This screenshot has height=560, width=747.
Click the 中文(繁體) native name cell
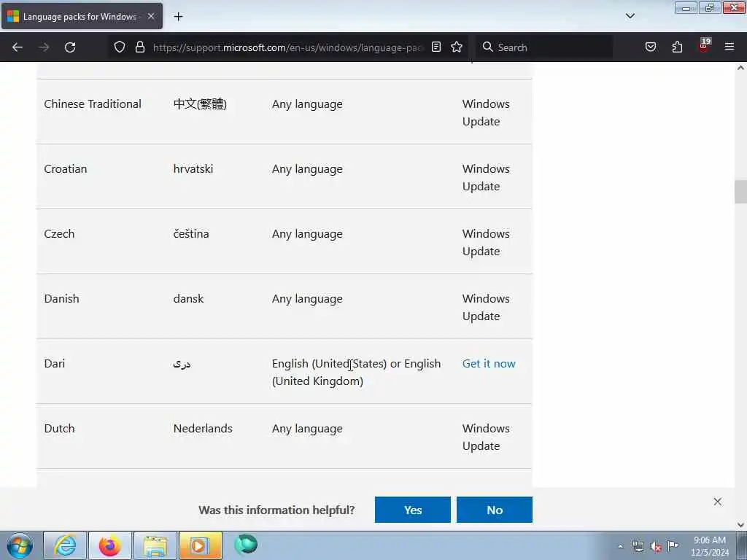(200, 104)
